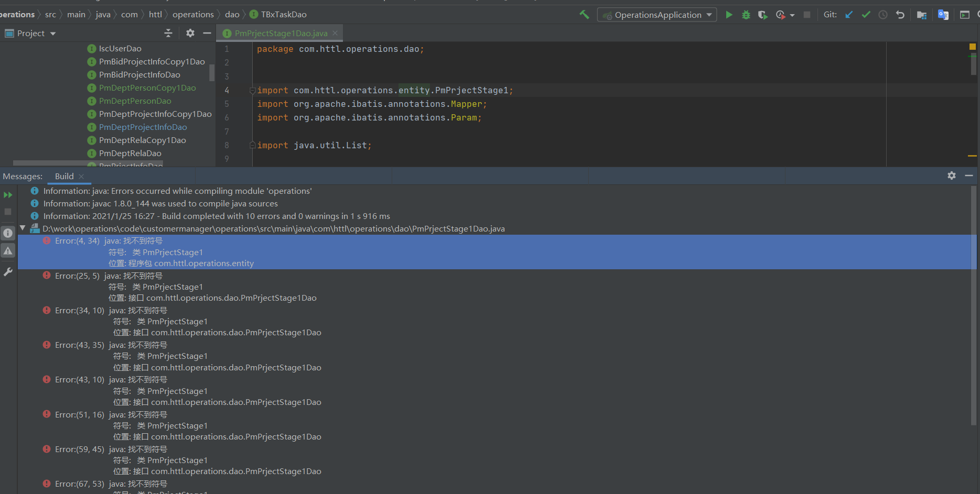Click the fold marker at line 8

(x=252, y=145)
